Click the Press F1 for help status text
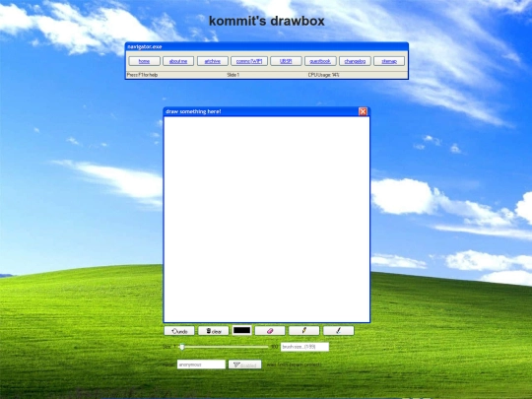This screenshot has width=532, height=399. pos(142,75)
